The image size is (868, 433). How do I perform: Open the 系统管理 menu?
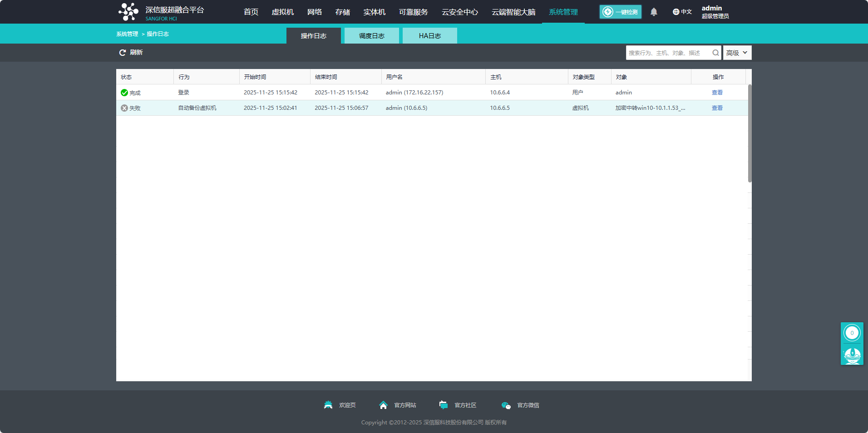563,12
